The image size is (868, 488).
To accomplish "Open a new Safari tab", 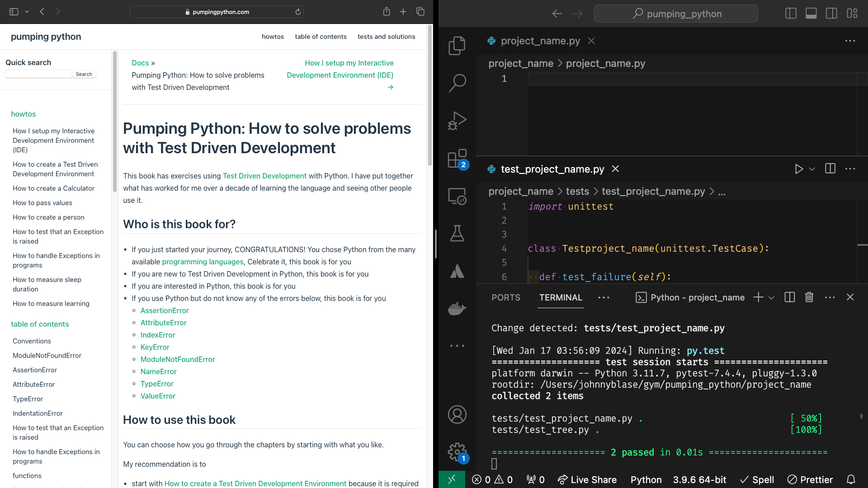I will tap(403, 11).
